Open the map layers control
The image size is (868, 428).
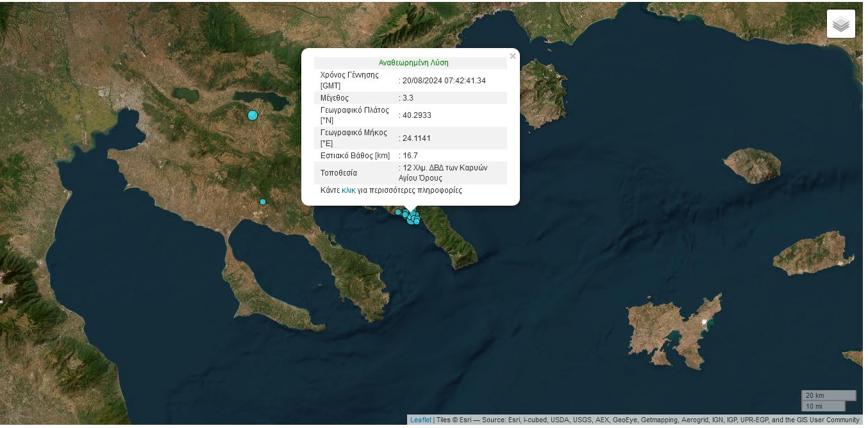[840, 24]
